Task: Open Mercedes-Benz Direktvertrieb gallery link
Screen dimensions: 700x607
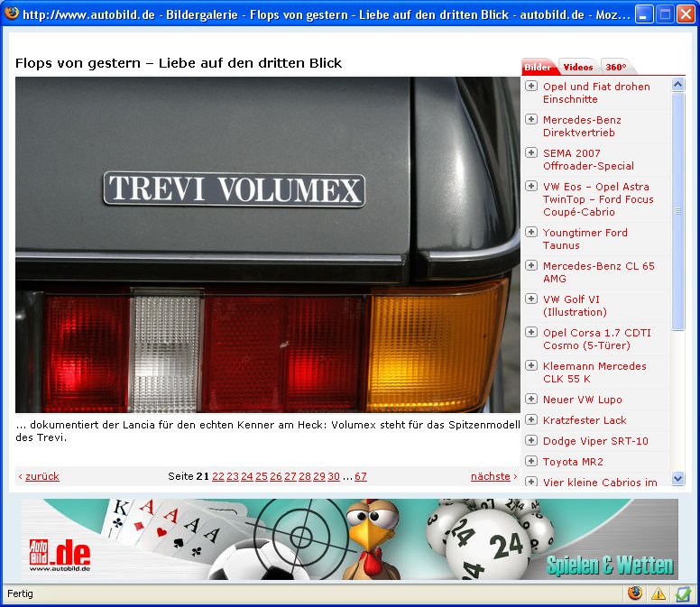Action: click(x=582, y=126)
